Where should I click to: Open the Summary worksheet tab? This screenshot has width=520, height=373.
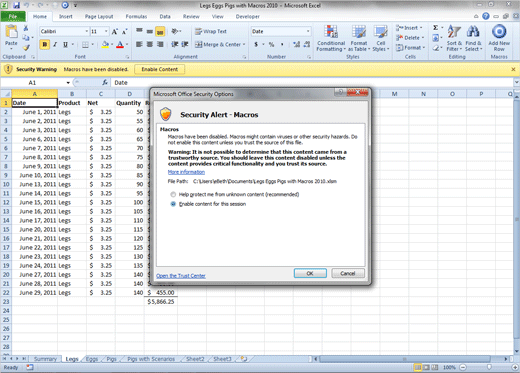(x=45, y=359)
